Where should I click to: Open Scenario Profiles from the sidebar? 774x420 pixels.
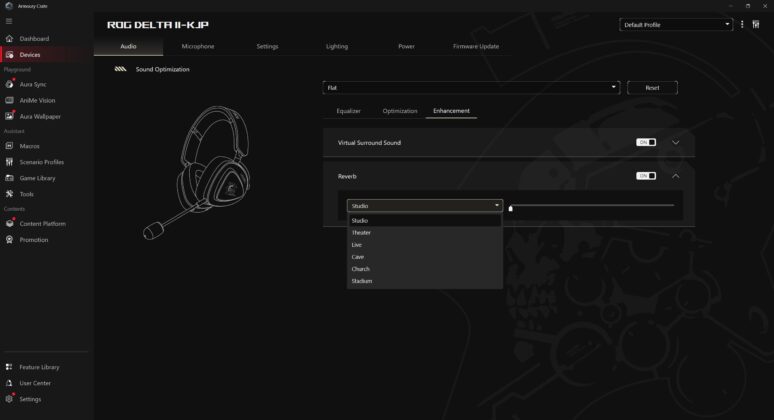point(41,162)
